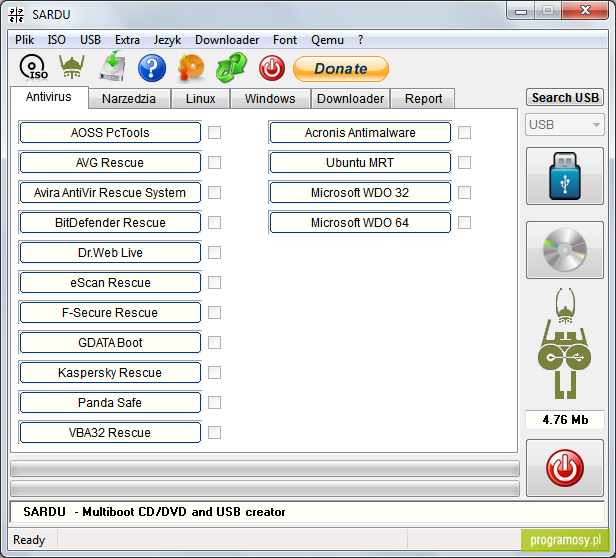Click the SARDU Multiboot description text
The width and height of the screenshot is (616, 558).
pyautogui.click(x=154, y=512)
